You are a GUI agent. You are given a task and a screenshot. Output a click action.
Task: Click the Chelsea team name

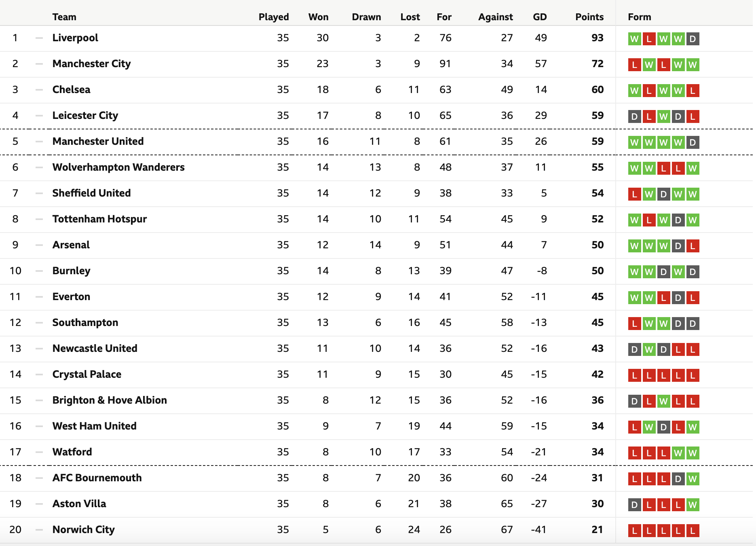(x=71, y=90)
